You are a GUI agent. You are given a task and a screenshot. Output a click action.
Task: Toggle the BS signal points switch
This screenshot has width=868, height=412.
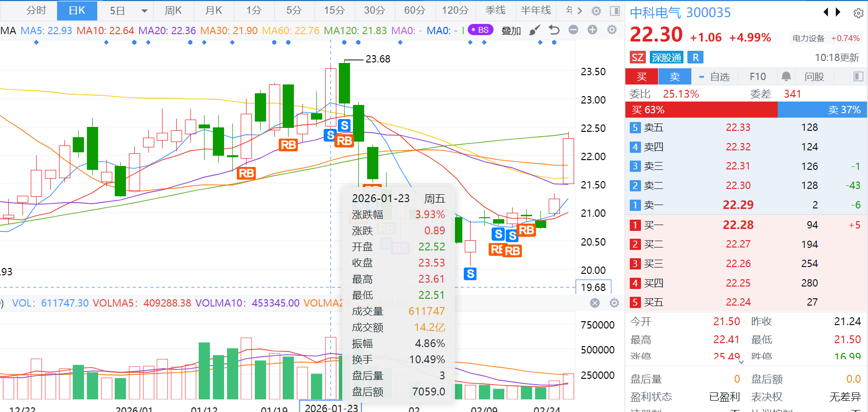click(x=480, y=30)
